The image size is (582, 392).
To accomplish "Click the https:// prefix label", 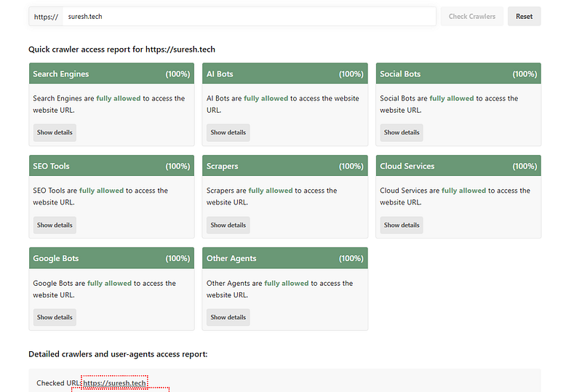I will coord(46,17).
